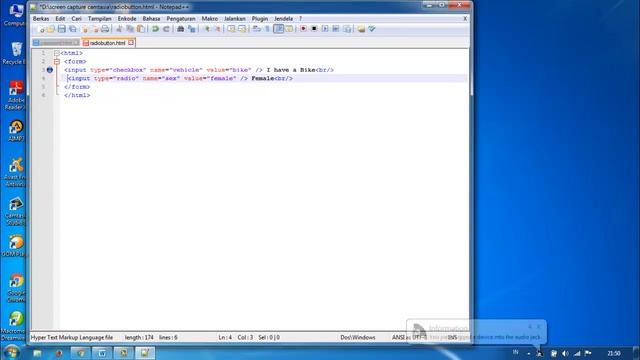Click the taskbar clock showing 21:50

(614, 353)
